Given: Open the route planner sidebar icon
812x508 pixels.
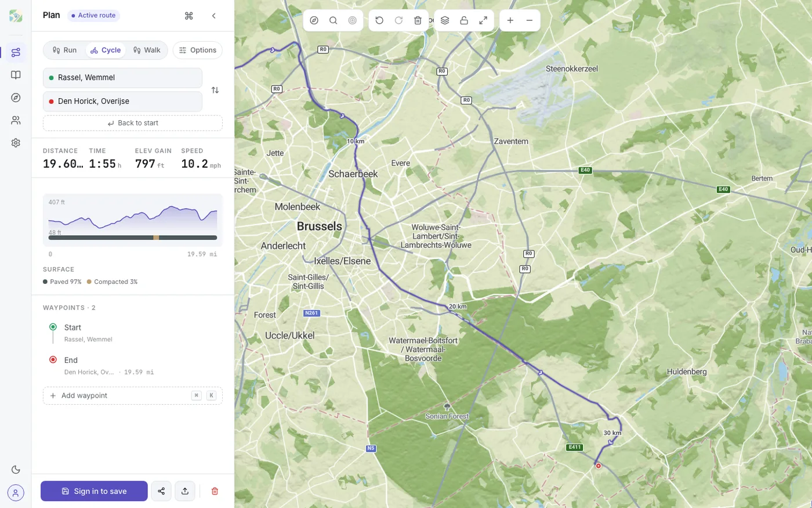Looking at the screenshot, I should 16,52.
